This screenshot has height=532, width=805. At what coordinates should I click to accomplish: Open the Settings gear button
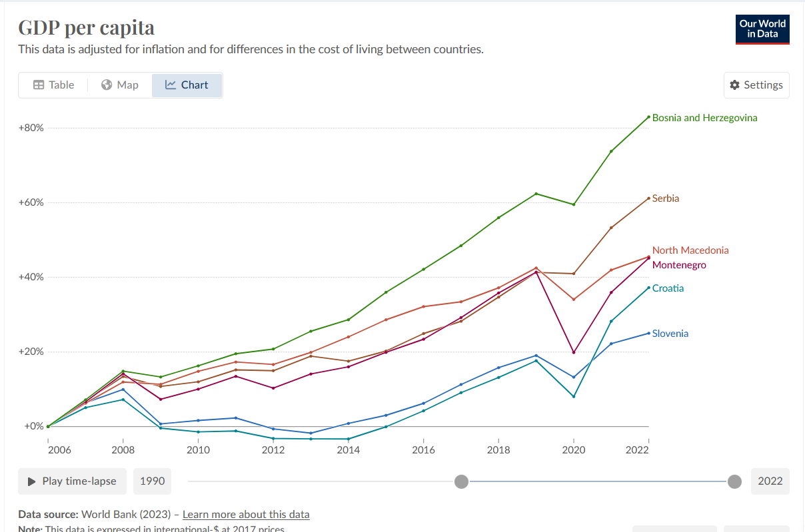click(756, 85)
